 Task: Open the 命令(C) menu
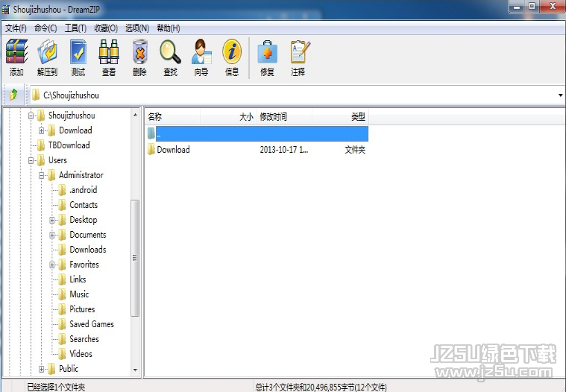pyautogui.click(x=45, y=28)
